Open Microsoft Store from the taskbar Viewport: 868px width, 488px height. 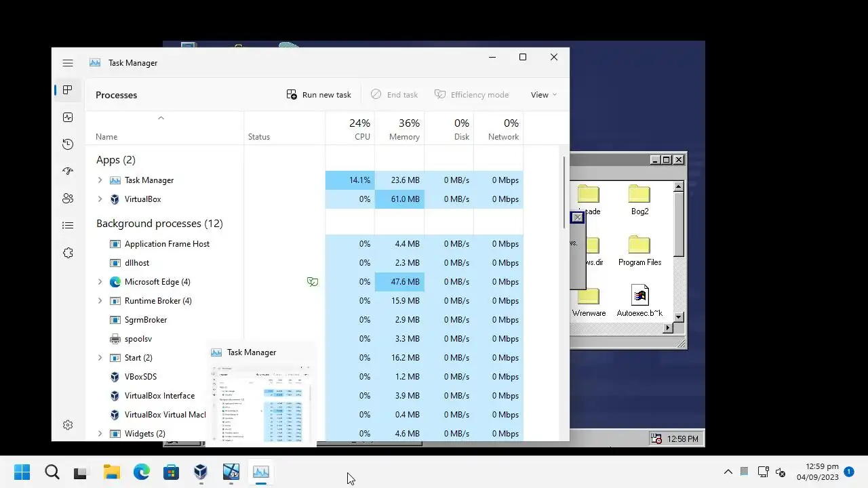click(171, 472)
